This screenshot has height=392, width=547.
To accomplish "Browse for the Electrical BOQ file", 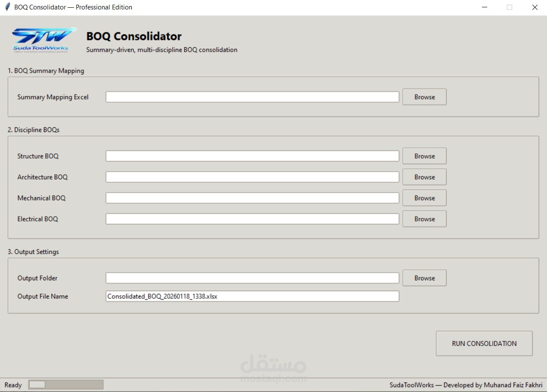I will pos(424,219).
